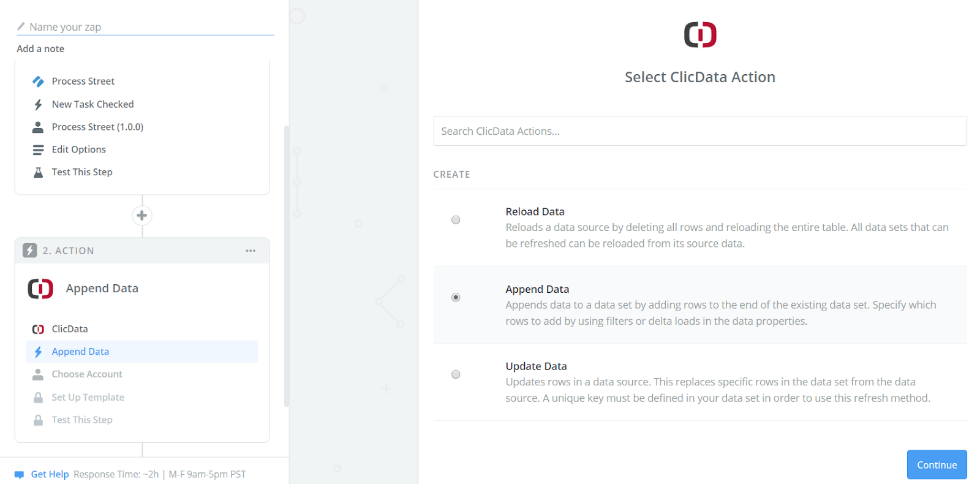Click the Process Street app icon
Screen dimensions: 980x484
point(38,81)
